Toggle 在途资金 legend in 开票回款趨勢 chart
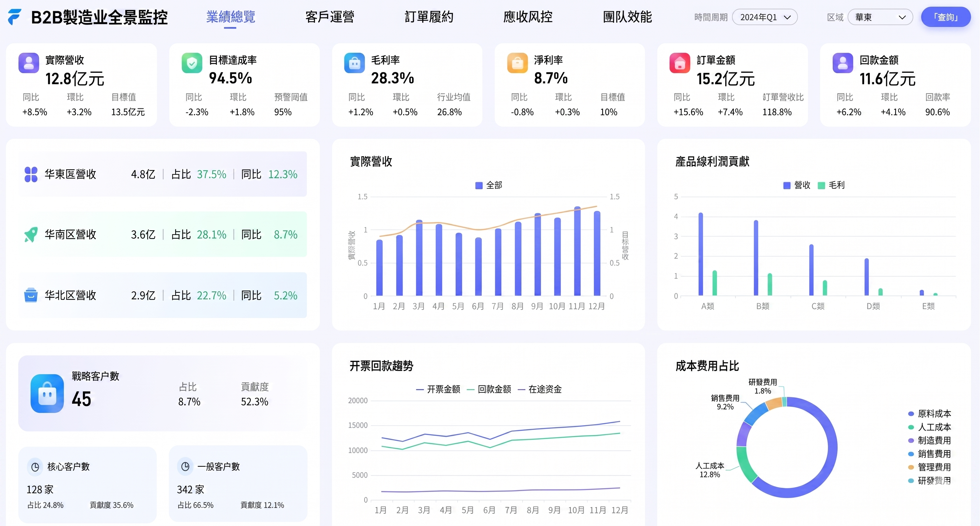Screen dimensions: 980x526 (x=540, y=389)
